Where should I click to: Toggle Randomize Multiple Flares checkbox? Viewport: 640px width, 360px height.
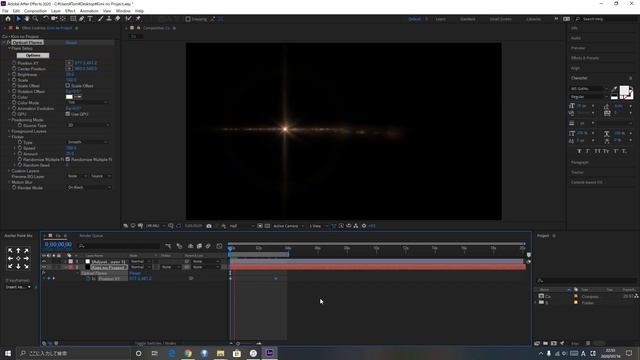(68, 160)
